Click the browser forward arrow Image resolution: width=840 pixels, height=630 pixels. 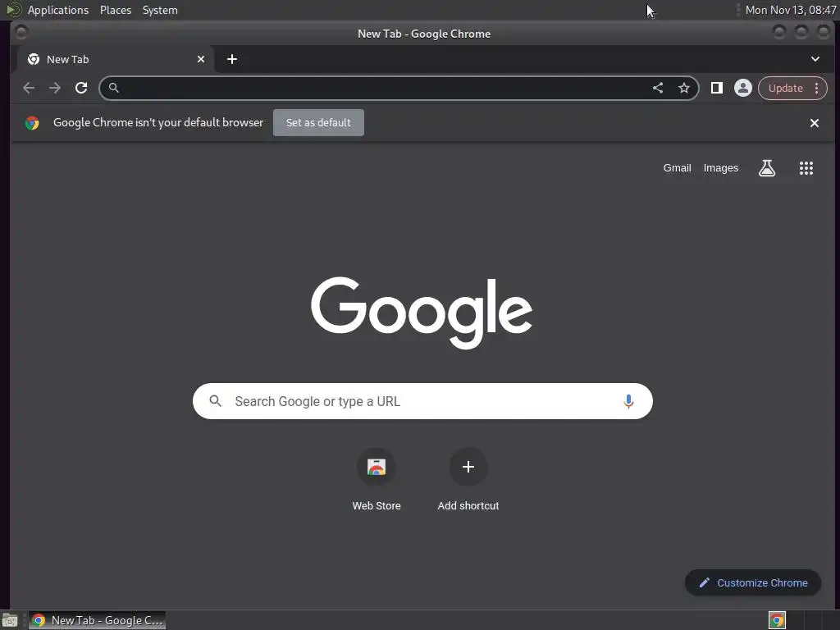55,88
